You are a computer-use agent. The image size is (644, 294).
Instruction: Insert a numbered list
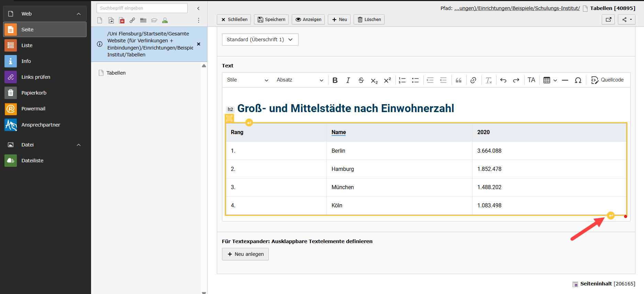[402, 80]
